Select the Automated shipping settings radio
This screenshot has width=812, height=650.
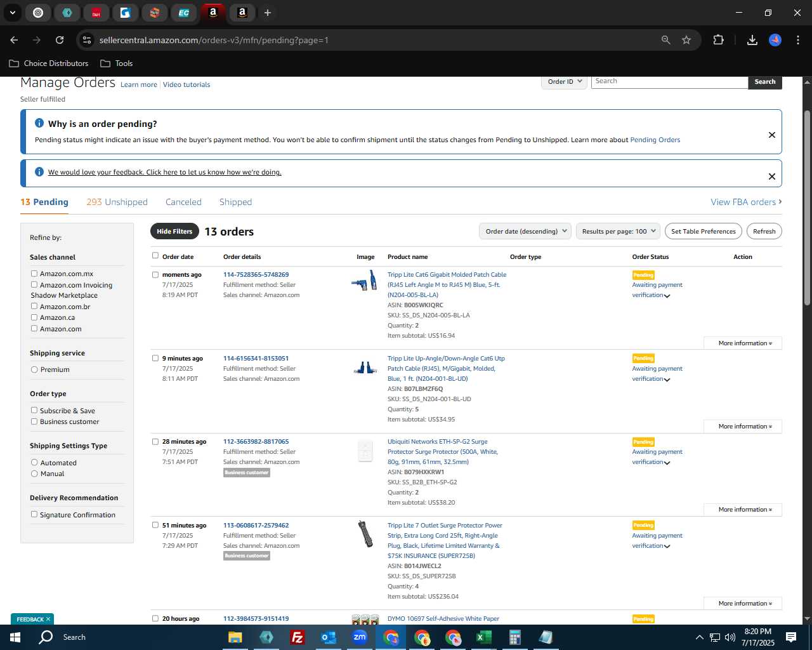(x=34, y=463)
